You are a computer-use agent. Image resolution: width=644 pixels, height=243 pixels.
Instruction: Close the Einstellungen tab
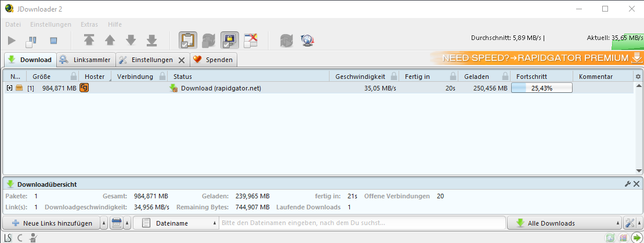pos(181,60)
